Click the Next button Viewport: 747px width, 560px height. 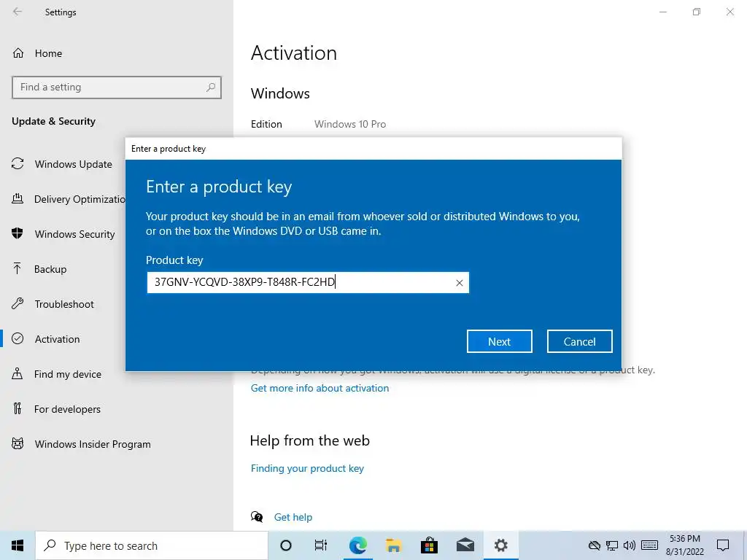499,341
